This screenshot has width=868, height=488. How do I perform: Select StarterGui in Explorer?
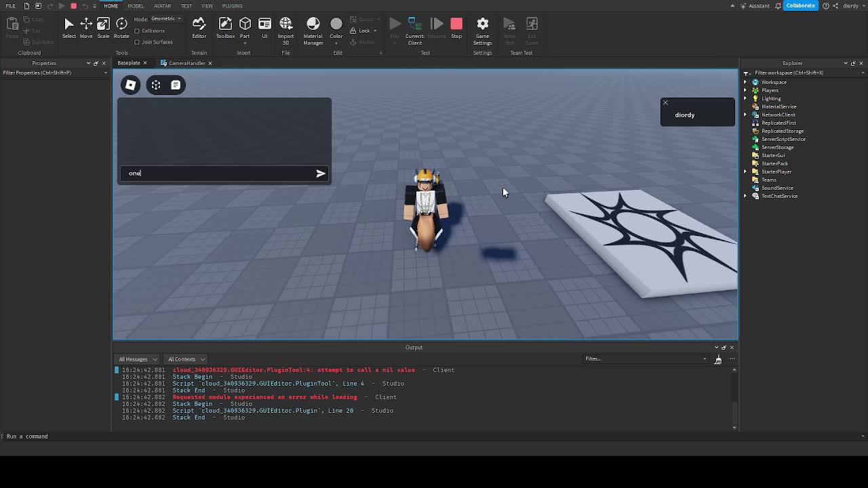[772, 155]
